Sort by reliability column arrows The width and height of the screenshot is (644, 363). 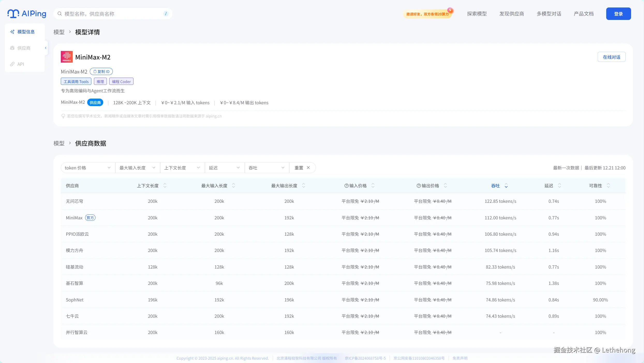(x=608, y=186)
